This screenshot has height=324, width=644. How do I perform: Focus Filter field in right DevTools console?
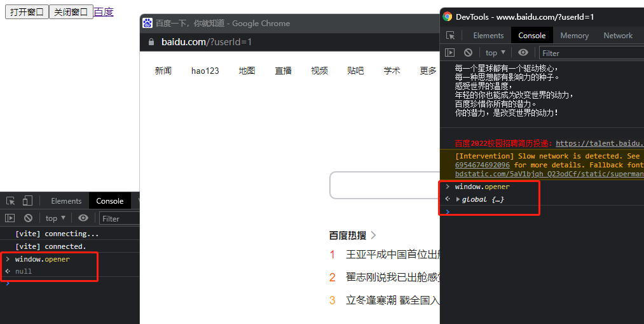591,53
